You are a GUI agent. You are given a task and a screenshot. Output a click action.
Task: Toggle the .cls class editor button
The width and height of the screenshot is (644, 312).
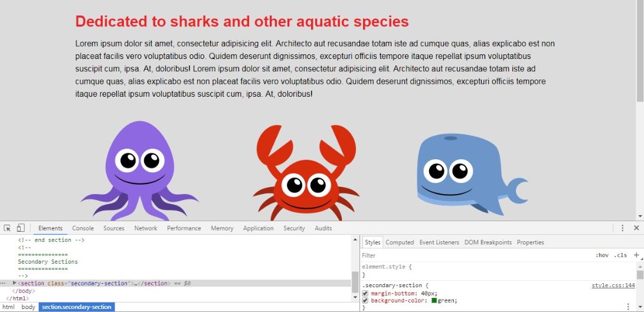[x=620, y=255]
